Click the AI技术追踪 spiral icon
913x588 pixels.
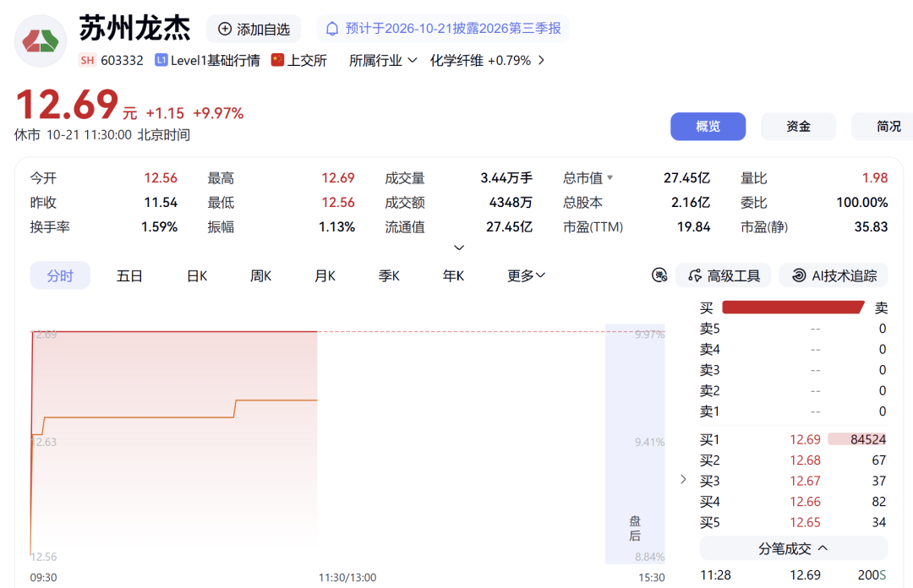(799, 275)
